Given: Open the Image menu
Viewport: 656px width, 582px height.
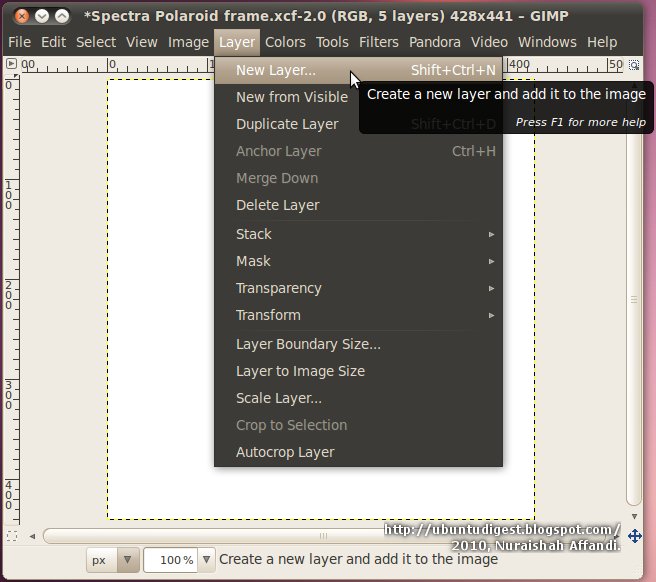Looking at the screenshot, I should pos(188,42).
